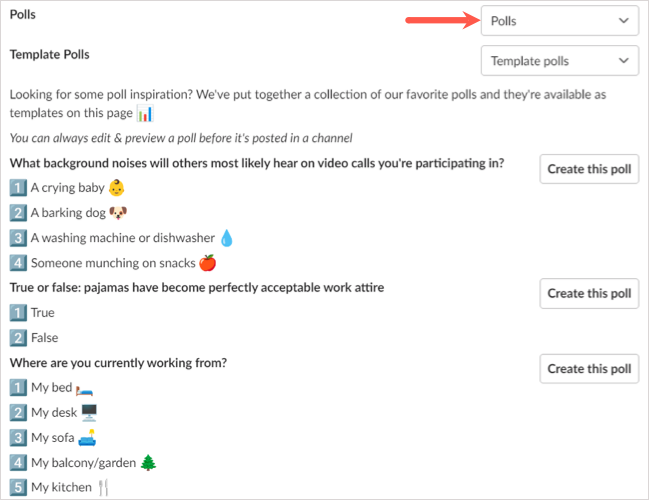
Task: Click the evergreen tree emoji icon
Action: click(x=149, y=462)
